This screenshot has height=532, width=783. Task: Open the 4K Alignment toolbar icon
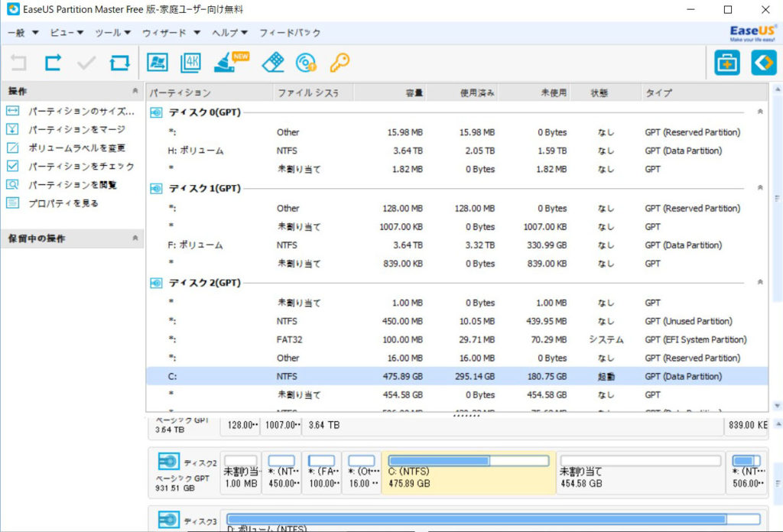point(190,63)
